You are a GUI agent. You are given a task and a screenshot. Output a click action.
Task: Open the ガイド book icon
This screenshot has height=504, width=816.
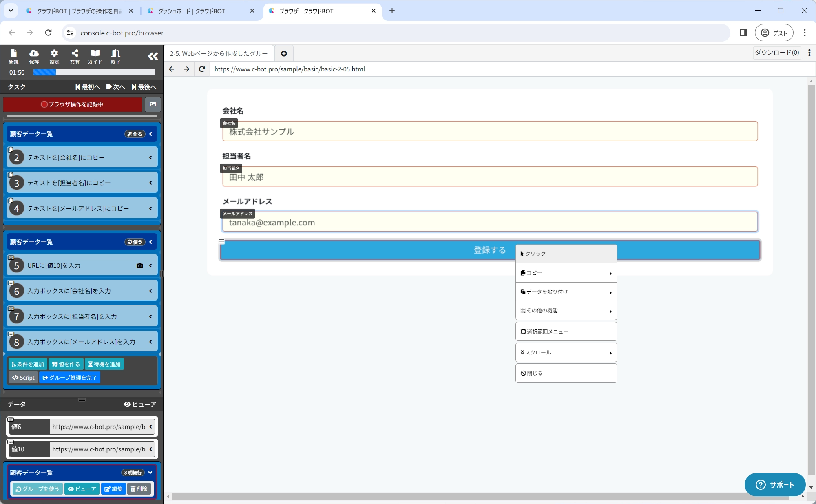click(95, 56)
